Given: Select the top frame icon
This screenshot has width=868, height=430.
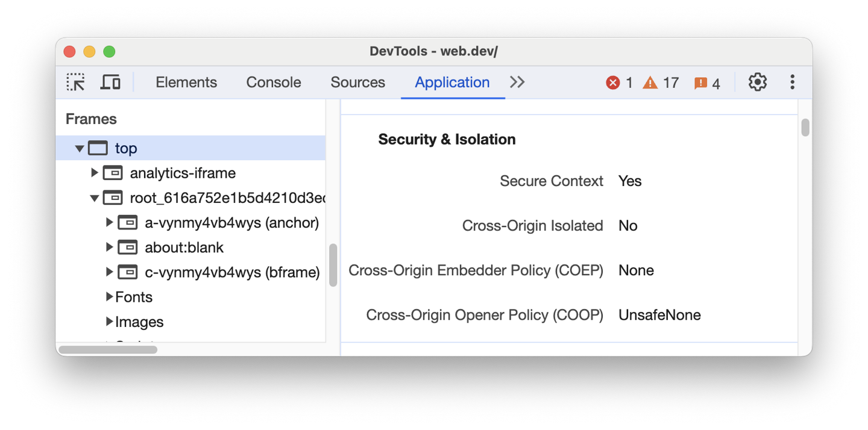Looking at the screenshot, I should (98, 148).
